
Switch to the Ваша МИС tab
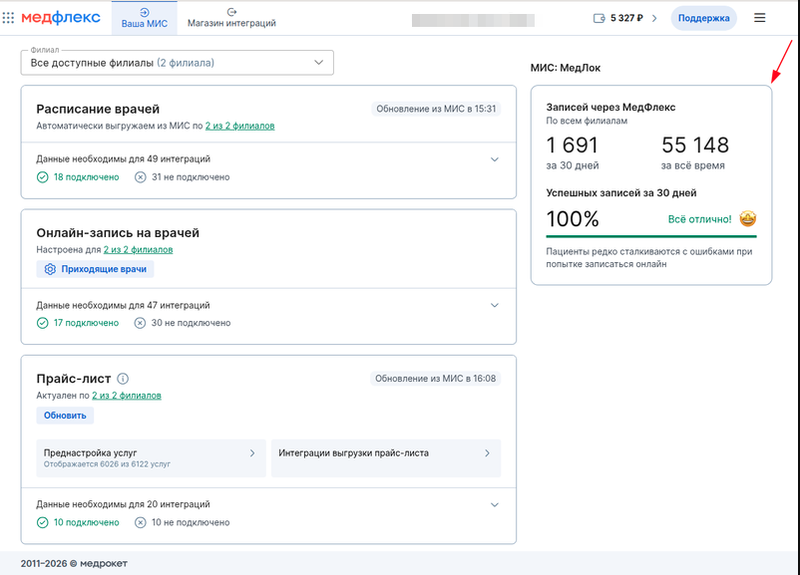(144, 18)
